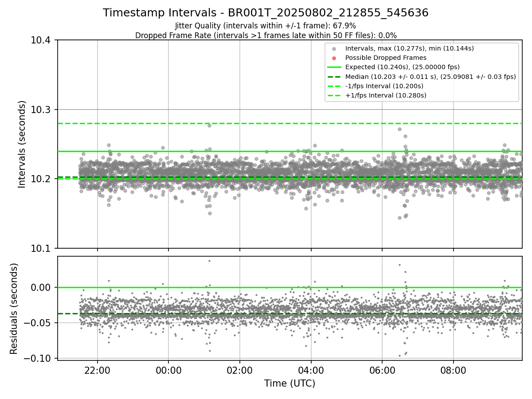Click the dark green dashed line sample for Median

click(334, 77)
